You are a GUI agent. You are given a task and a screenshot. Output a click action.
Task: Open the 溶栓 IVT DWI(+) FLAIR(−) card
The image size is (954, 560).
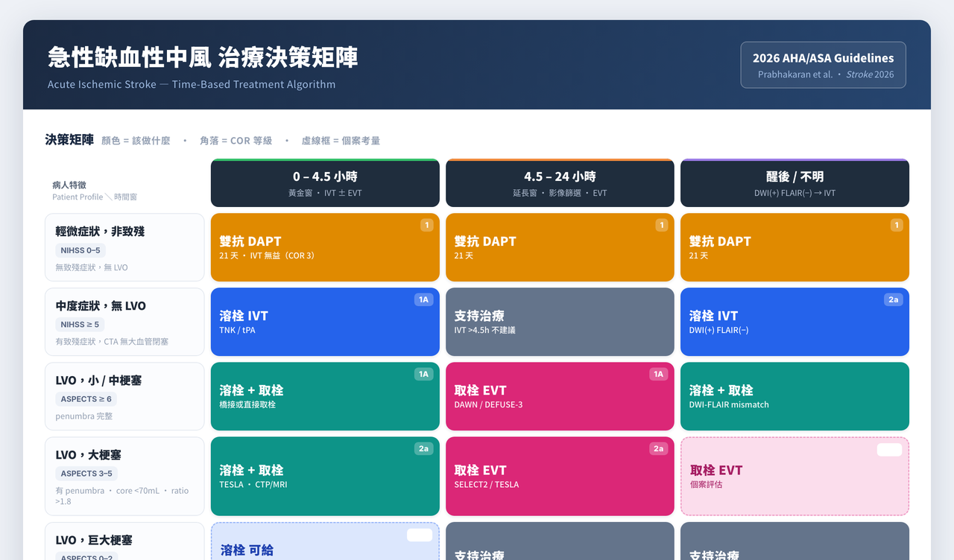click(x=795, y=322)
